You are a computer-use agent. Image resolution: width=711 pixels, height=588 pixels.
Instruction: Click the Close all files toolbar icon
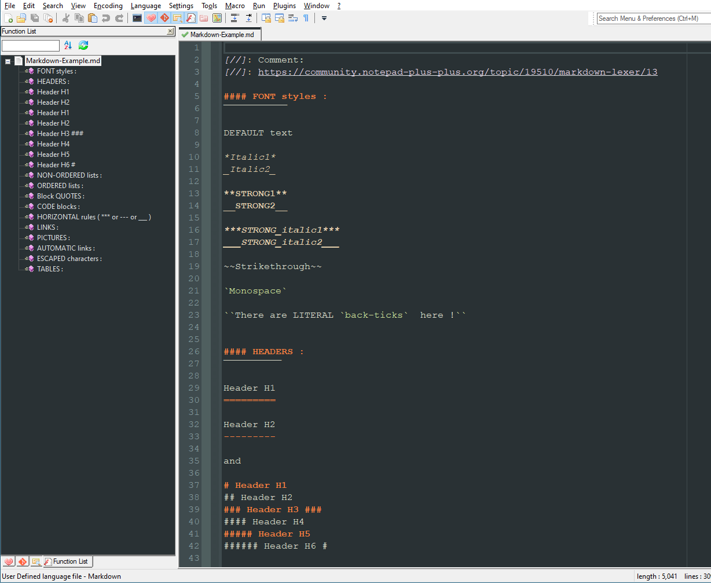point(48,18)
